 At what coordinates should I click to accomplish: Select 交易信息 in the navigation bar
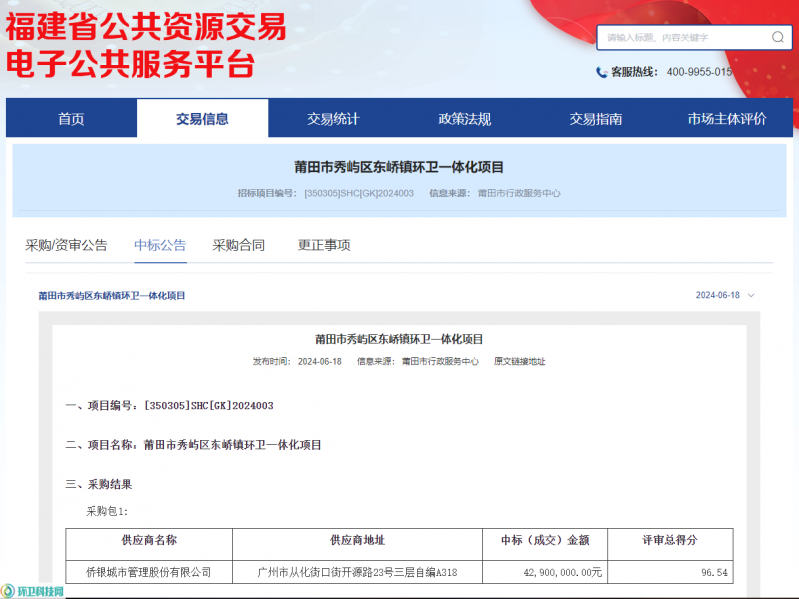[202, 119]
